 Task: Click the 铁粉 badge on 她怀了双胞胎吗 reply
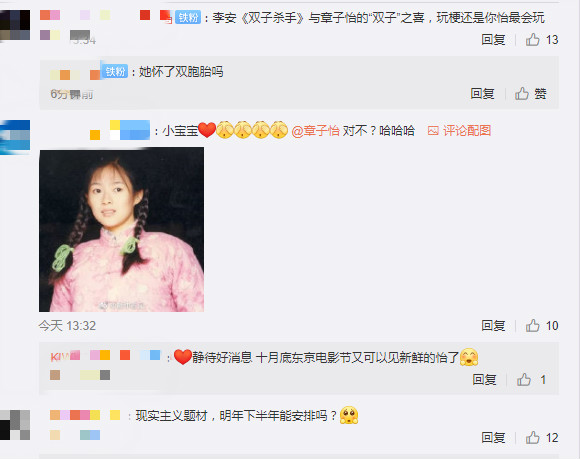(x=115, y=71)
